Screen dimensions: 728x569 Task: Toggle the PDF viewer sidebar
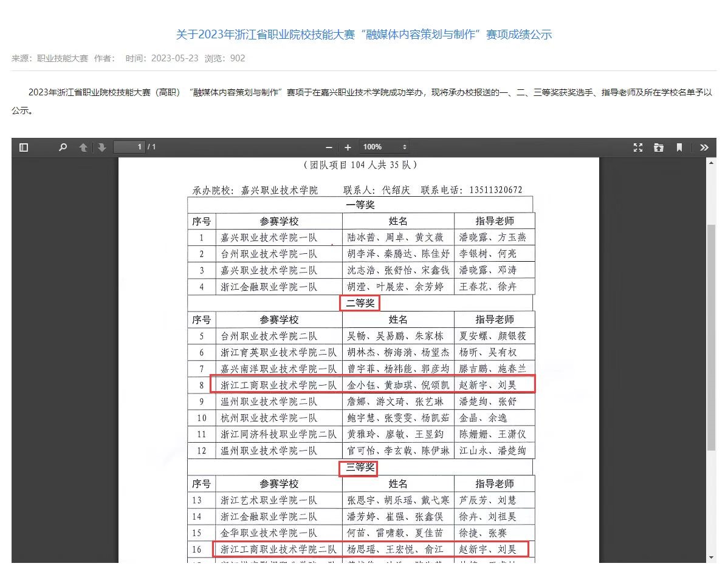(24, 148)
